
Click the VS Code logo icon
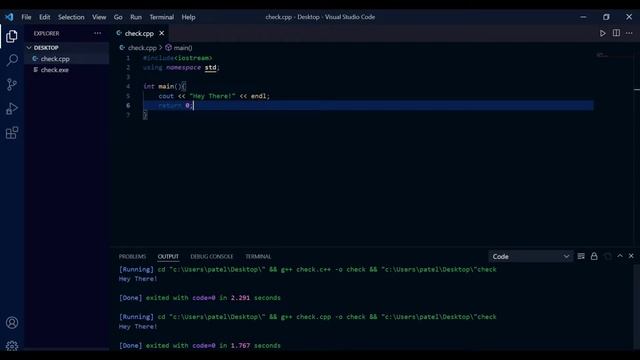9,17
